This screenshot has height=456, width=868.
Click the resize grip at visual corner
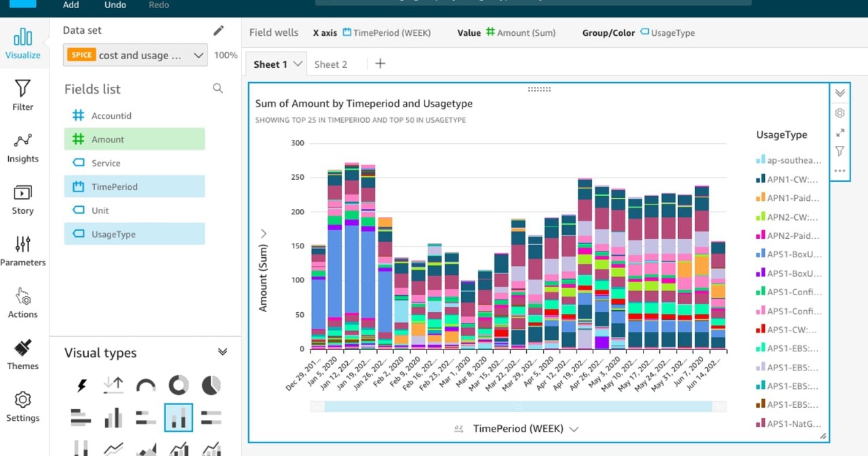(823, 436)
